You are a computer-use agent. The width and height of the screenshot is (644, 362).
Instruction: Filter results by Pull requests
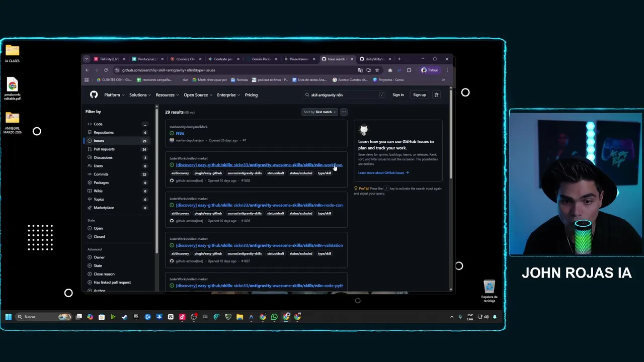117,149
